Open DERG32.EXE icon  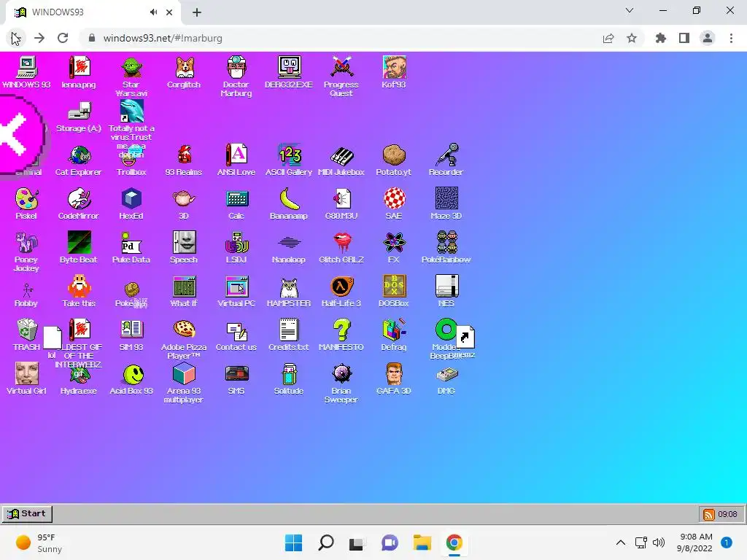pyautogui.click(x=289, y=68)
